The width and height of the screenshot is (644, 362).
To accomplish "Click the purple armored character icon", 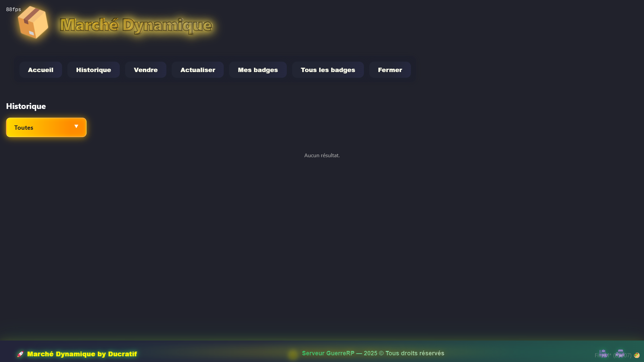I will click(620, 353).
